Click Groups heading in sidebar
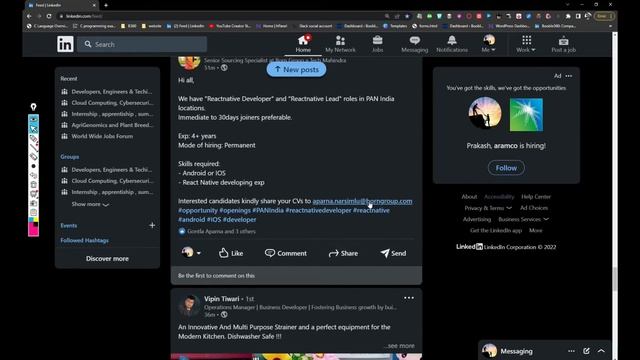The height and width of the screenshot is (360, 640). [70, 157]
